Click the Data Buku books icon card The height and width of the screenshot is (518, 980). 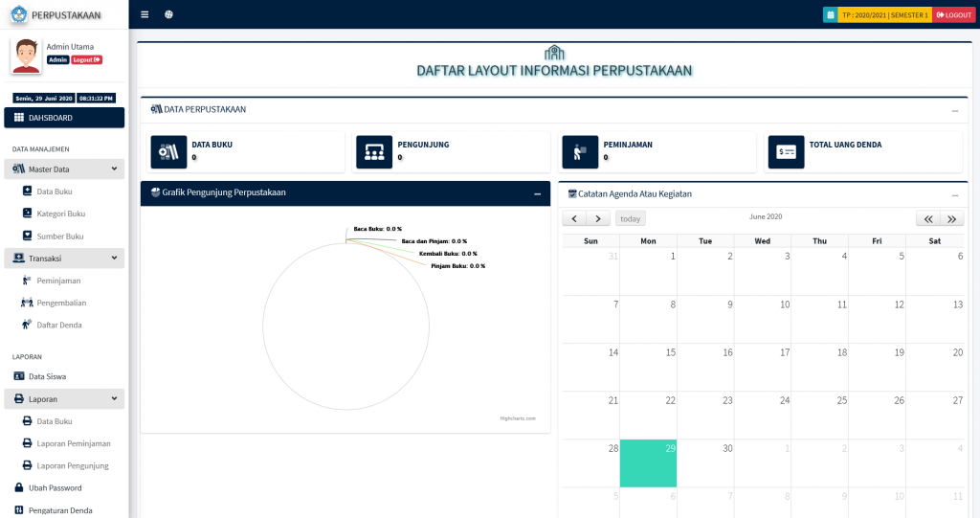click(x=168, y=152)
